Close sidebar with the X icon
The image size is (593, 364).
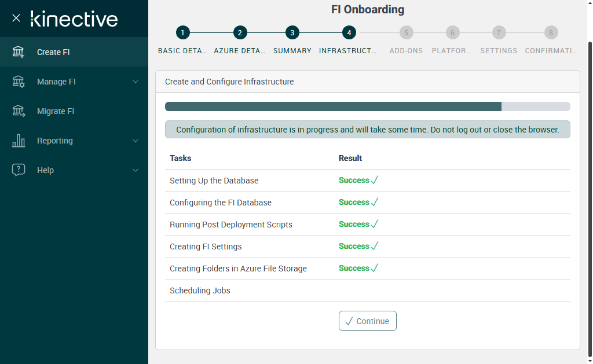point(16,18)
